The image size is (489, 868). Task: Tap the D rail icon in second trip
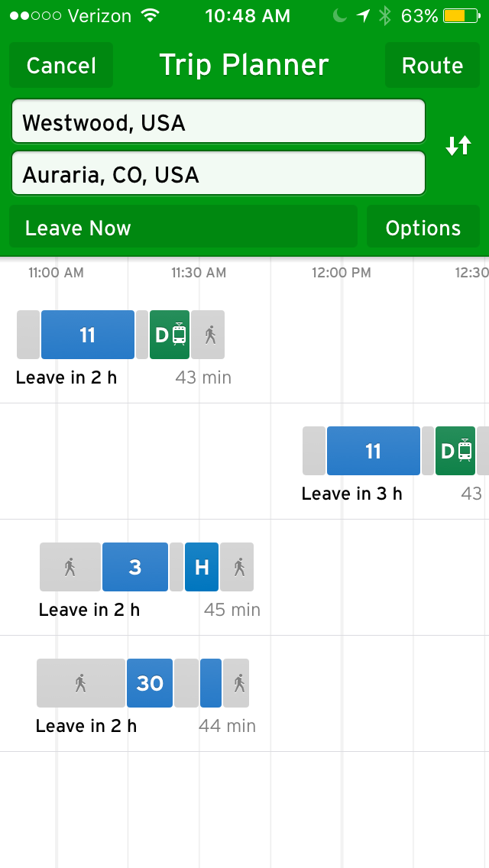[x=455, y=451]
